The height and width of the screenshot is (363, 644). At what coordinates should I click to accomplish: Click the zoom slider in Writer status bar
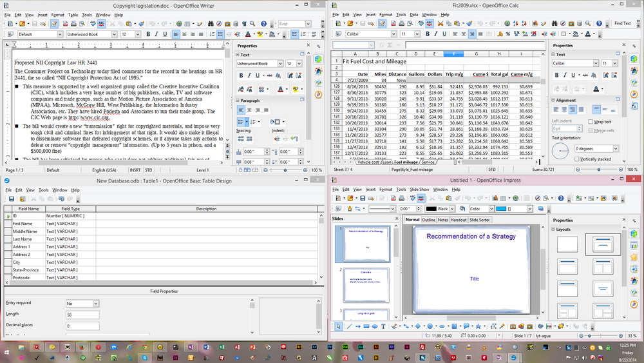coord(285,170)
